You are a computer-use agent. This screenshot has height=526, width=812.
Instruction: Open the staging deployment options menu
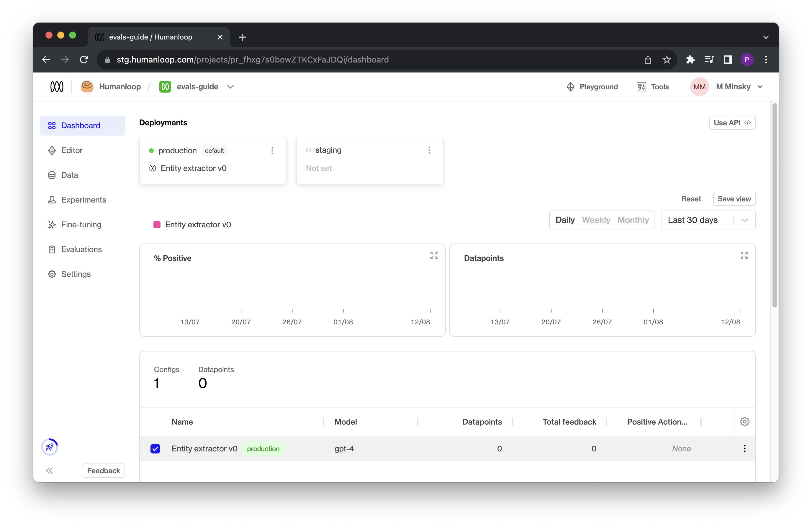(x=429, y=150)
